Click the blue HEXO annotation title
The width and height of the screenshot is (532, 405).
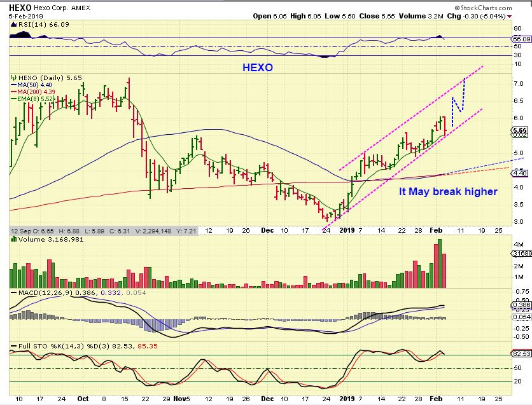pyautogui.click(x=258, y=67)
